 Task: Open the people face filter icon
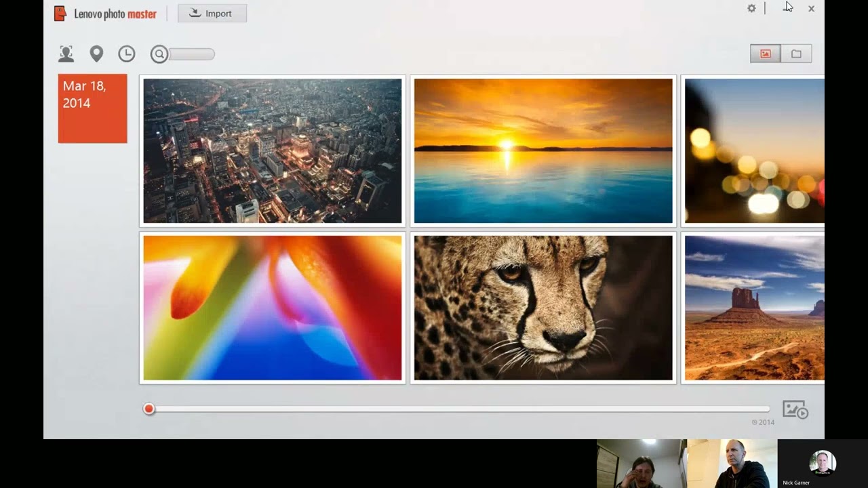click(x=66, y=54)
